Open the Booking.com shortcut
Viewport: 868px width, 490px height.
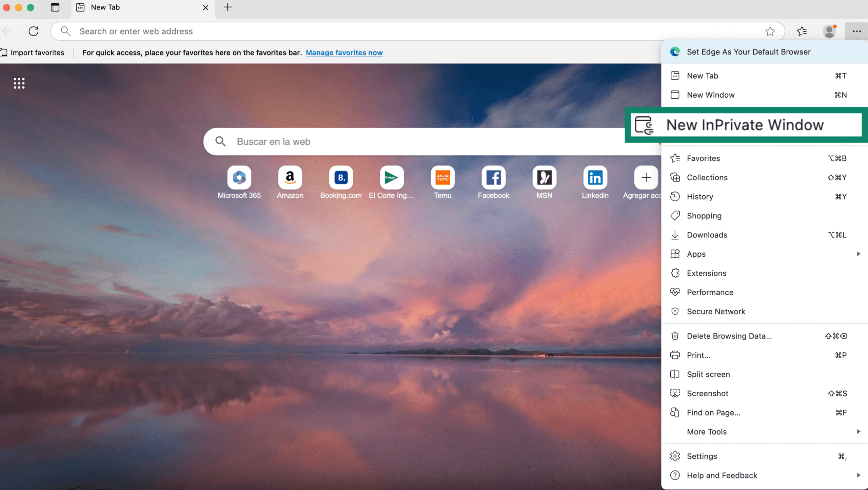[341, 177]
